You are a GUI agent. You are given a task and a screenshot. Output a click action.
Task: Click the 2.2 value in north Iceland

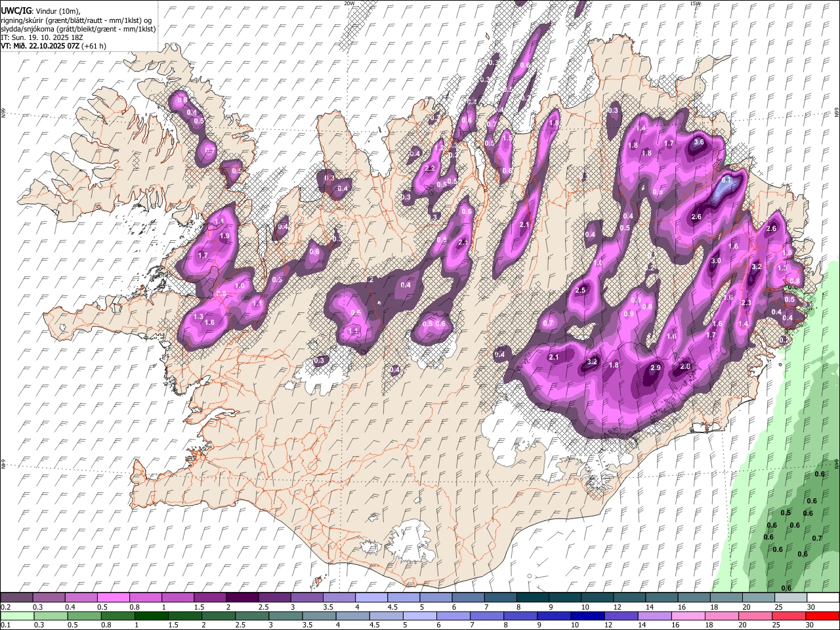click(x=430, y=169)
